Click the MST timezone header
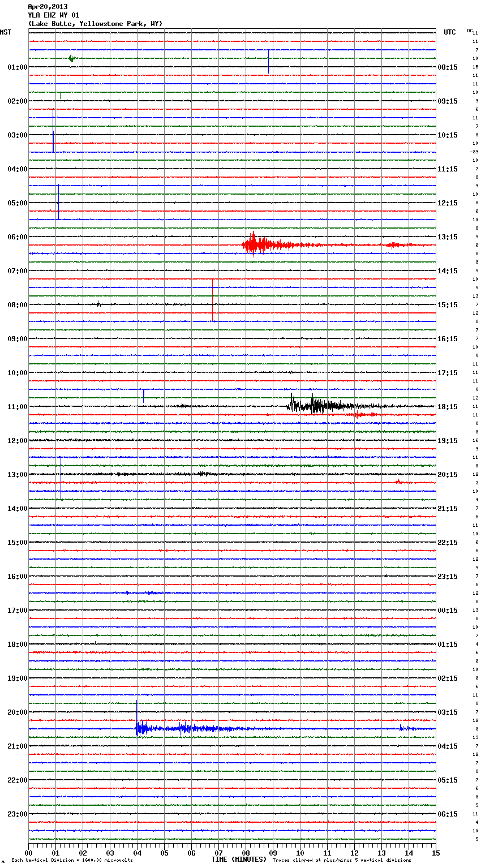 (6, 32)
